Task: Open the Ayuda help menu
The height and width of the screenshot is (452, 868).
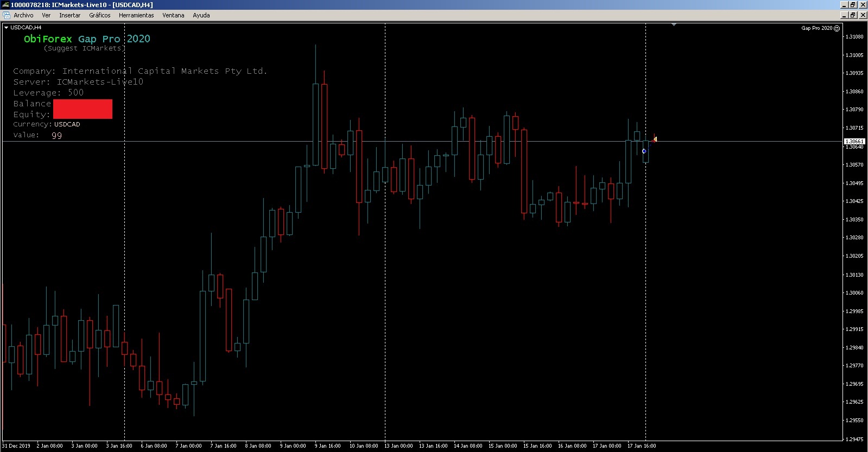Action: [x=201, y=15]
